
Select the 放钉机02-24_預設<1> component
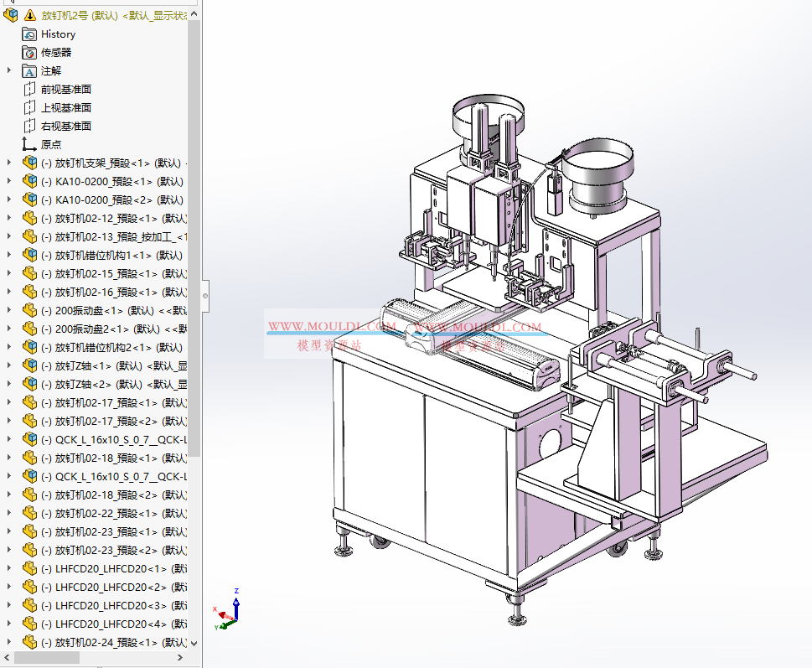pyautogui.click(x=101, y=642)
